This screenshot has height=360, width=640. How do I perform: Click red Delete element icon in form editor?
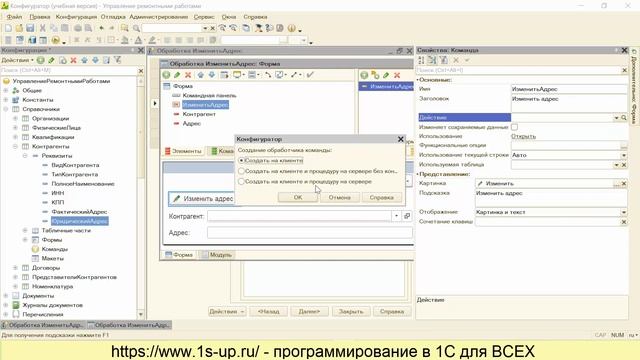coord(188,75)
